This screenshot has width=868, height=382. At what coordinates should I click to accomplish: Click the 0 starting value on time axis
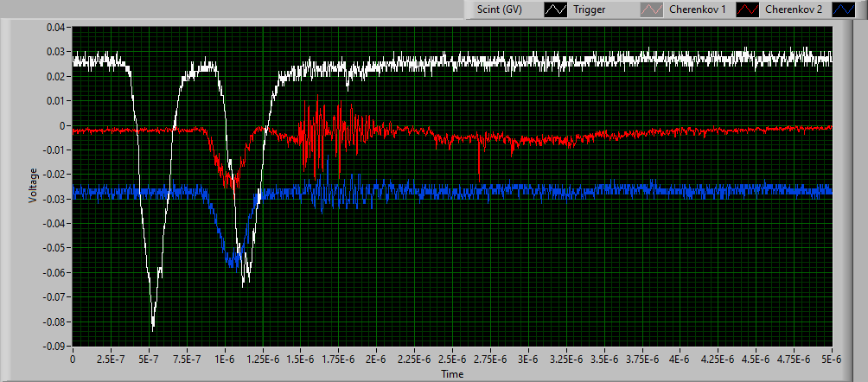click(x=73, y=358)
